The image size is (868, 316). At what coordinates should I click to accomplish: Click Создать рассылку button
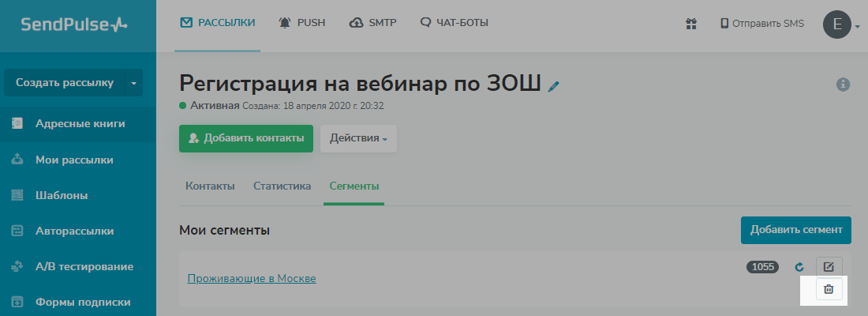coord(65,83)
